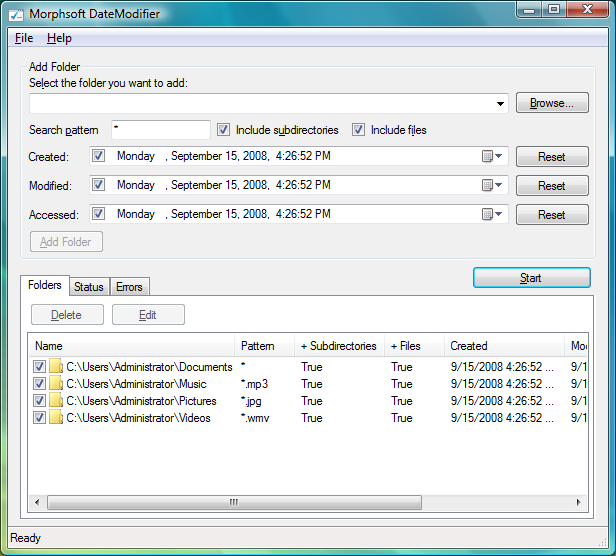Viewport: 616px width, 556px height.
Task: Click the + Subdirectories column header
Action: pos(339,346)
